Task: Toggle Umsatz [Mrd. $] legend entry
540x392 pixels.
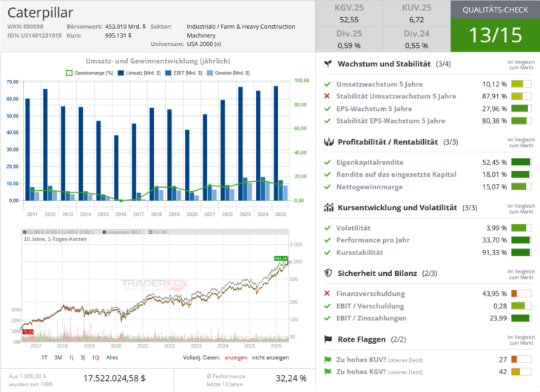Action: click(x=139, y=73)
